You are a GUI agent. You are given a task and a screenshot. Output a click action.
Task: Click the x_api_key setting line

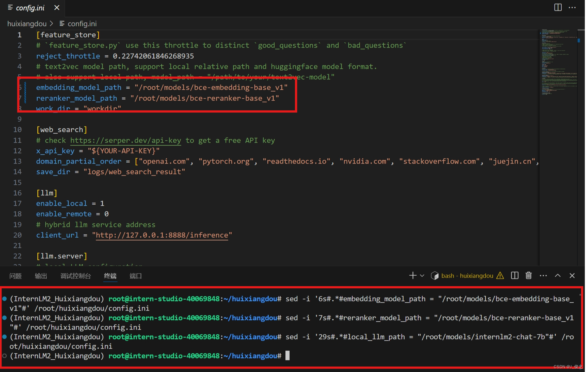tap(98, 151)
